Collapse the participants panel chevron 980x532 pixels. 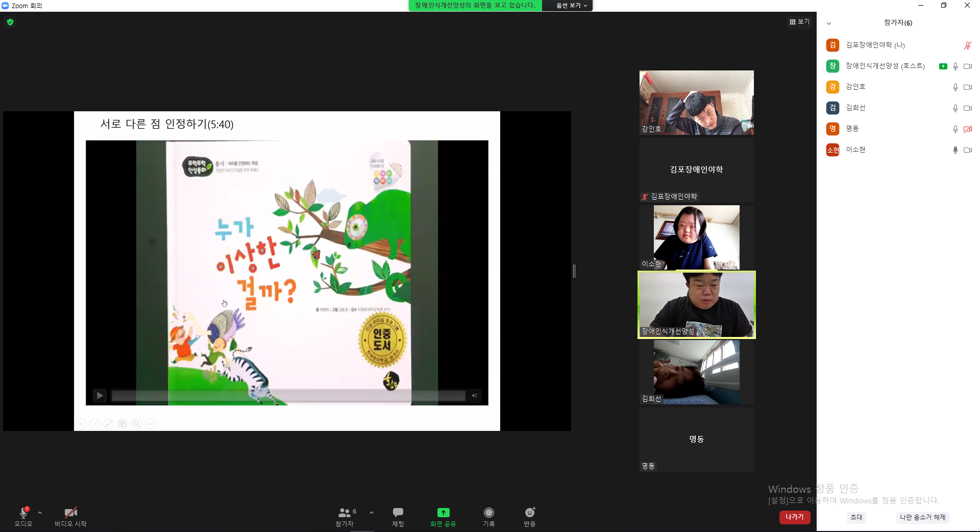pyautogui.click(x=829, y=23)
